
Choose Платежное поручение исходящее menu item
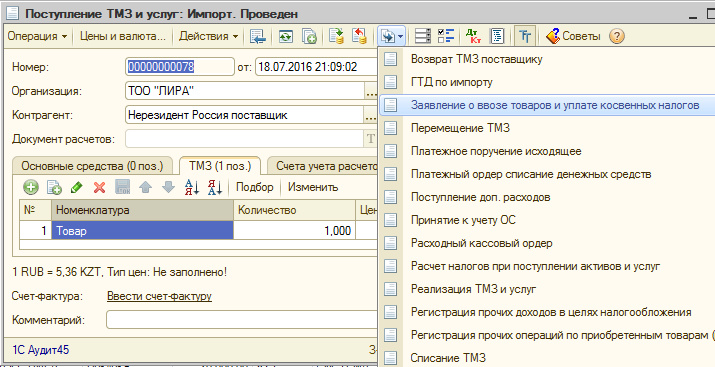(x=547, y=151)
